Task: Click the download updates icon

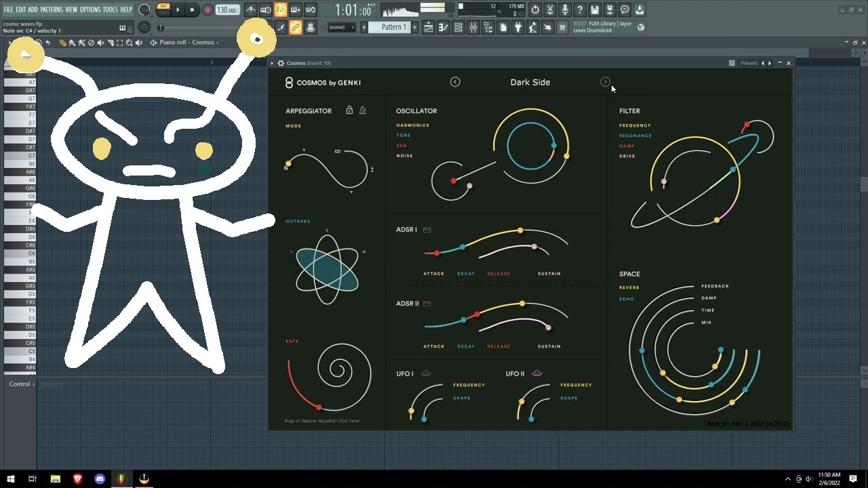Action: coord(639,9)
